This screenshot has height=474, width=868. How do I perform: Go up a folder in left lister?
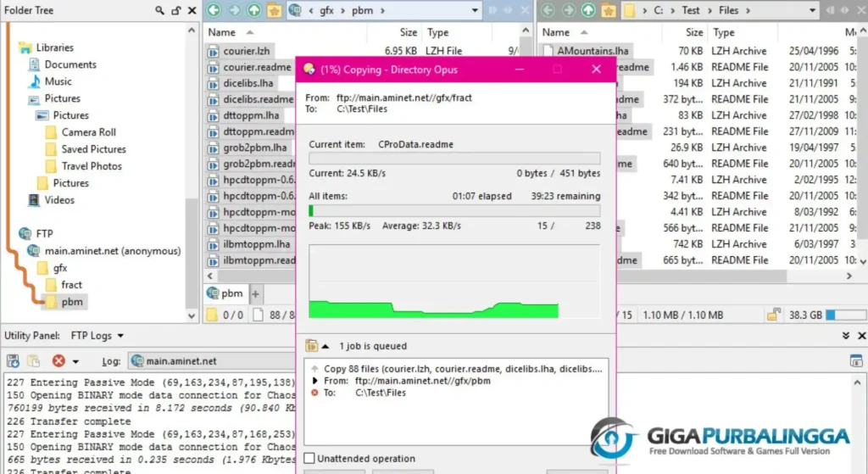tap(254, 10)
